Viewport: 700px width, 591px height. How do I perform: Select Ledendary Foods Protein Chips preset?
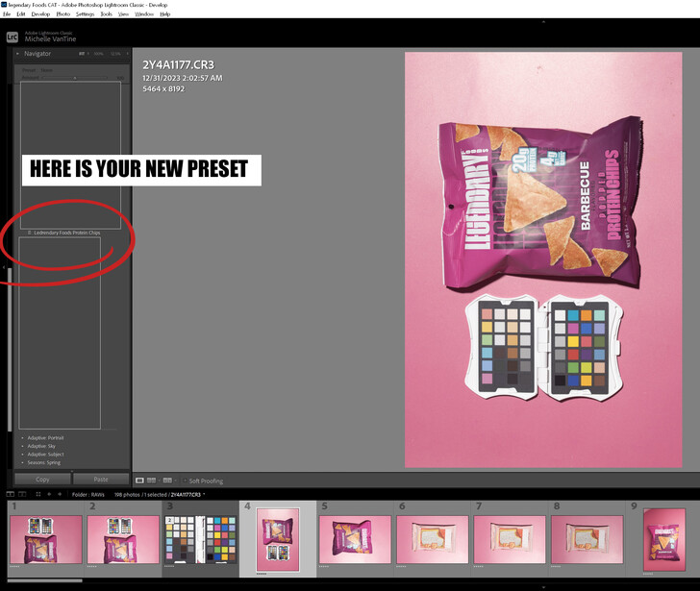(67, 233)
